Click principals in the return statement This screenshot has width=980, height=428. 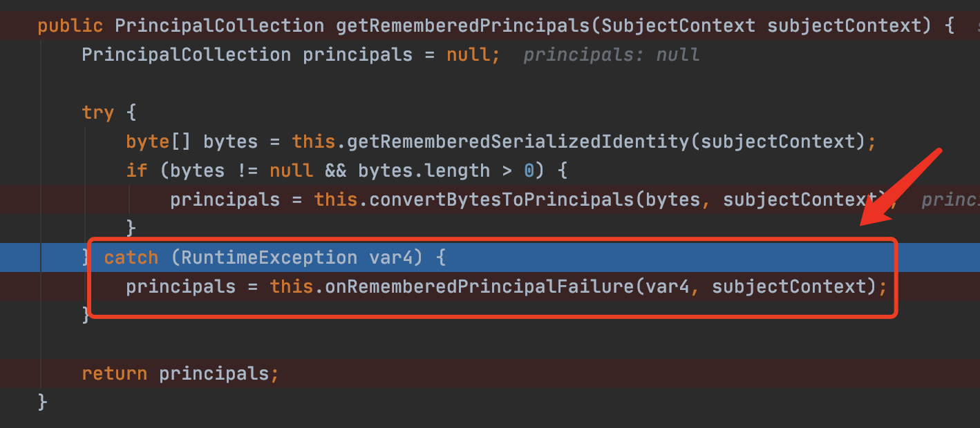pyautogui.click(x=214, y=373)
